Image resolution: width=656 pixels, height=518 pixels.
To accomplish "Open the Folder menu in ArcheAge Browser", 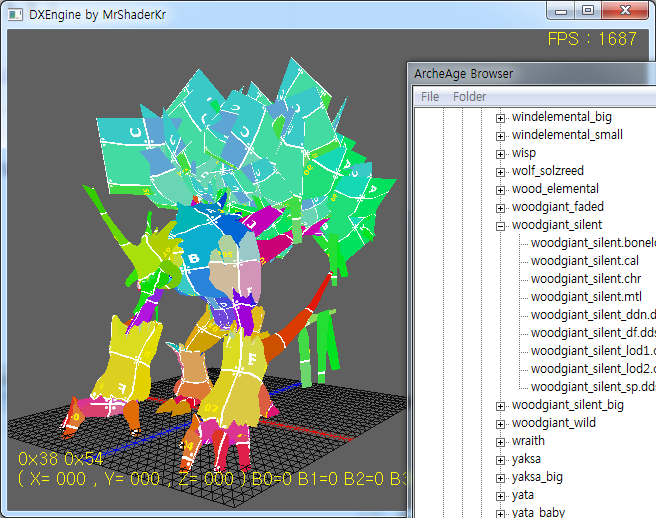I will coord(469,97).
